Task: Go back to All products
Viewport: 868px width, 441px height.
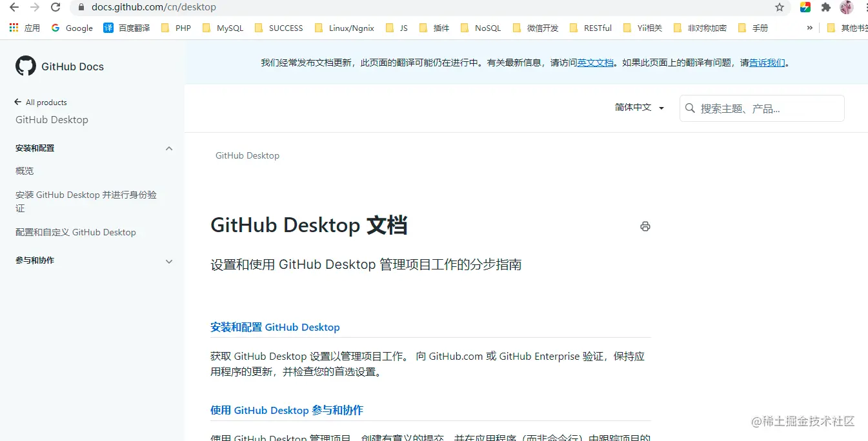Action: (41, 102)
